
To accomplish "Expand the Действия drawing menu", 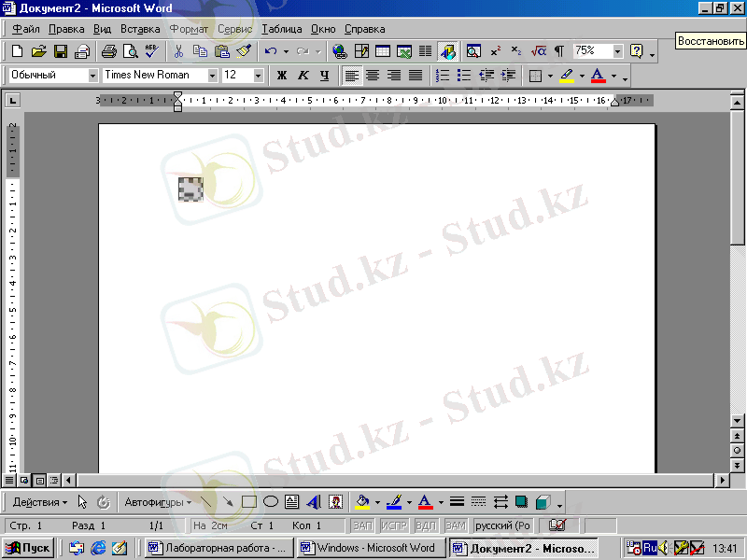I will [40, 502].
